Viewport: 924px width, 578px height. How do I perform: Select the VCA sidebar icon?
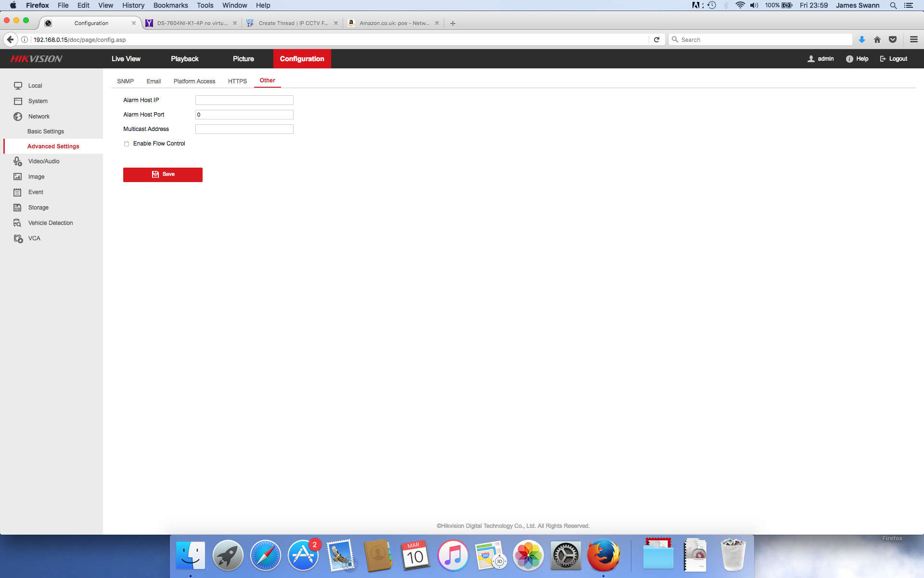click(17, 238)
